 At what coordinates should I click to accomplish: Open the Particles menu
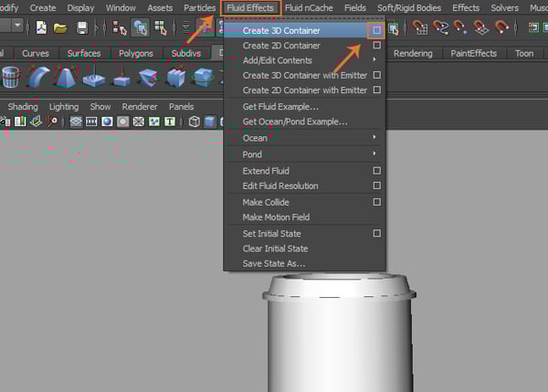point(199,7)
